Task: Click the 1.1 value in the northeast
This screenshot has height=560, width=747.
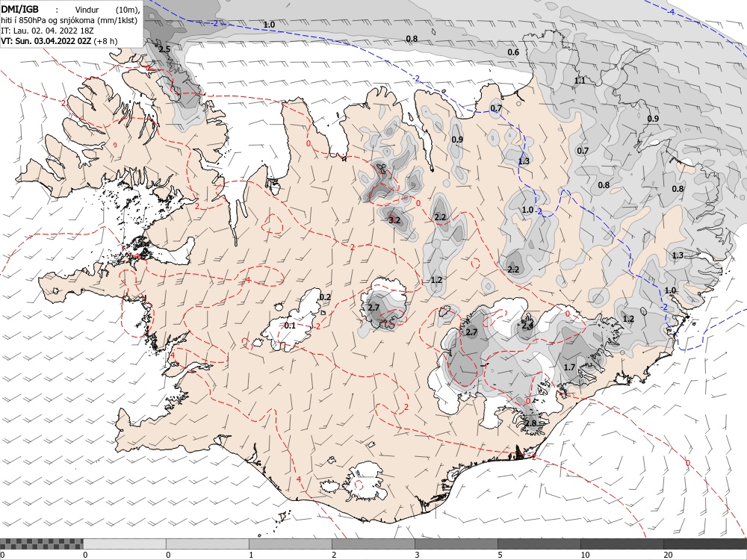Action: pyautogui.click(x=580, y=81)
